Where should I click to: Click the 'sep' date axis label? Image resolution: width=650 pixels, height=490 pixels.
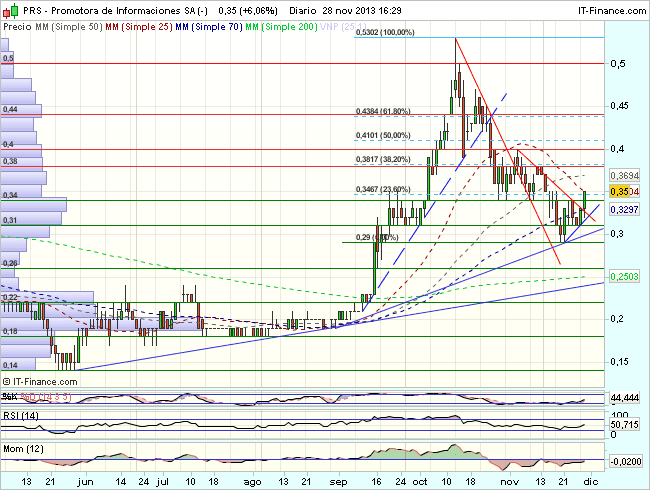[x=338, y=482]
